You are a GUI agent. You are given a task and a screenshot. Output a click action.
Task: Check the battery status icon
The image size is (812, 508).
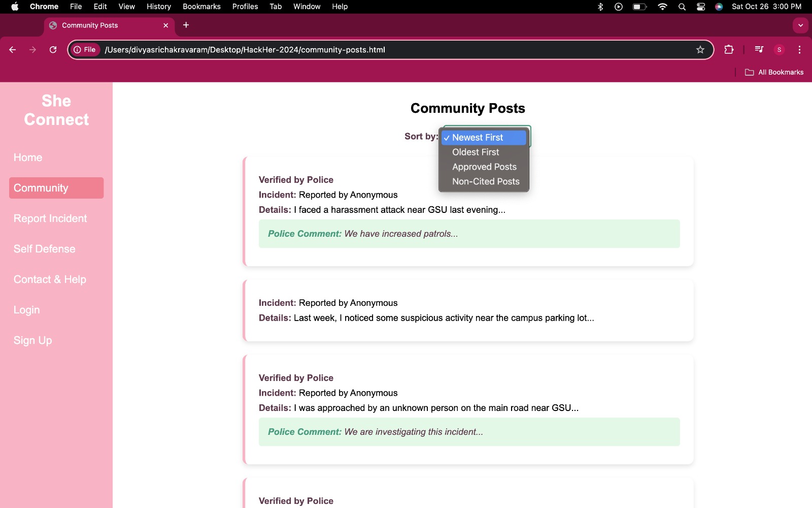639,7
